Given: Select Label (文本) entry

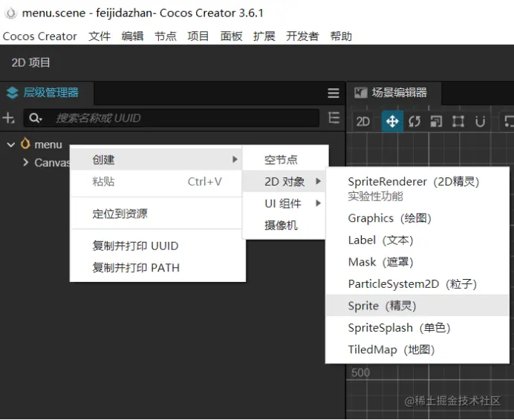Looking at the screenshot, I should click(x=417, y=240).
